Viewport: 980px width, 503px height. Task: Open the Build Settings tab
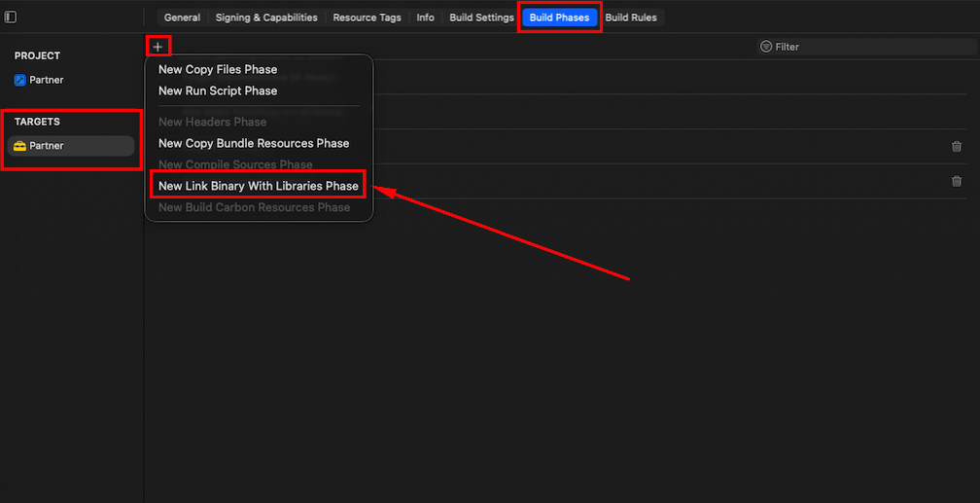[x=481, y=18]
